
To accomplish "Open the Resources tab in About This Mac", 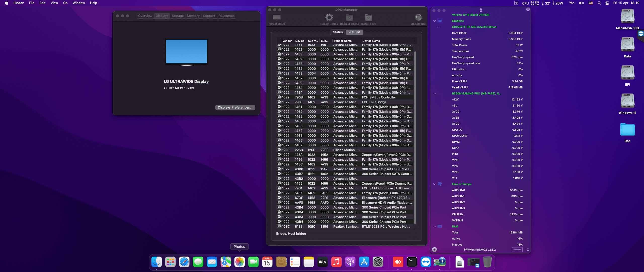I will coord(226,16).
